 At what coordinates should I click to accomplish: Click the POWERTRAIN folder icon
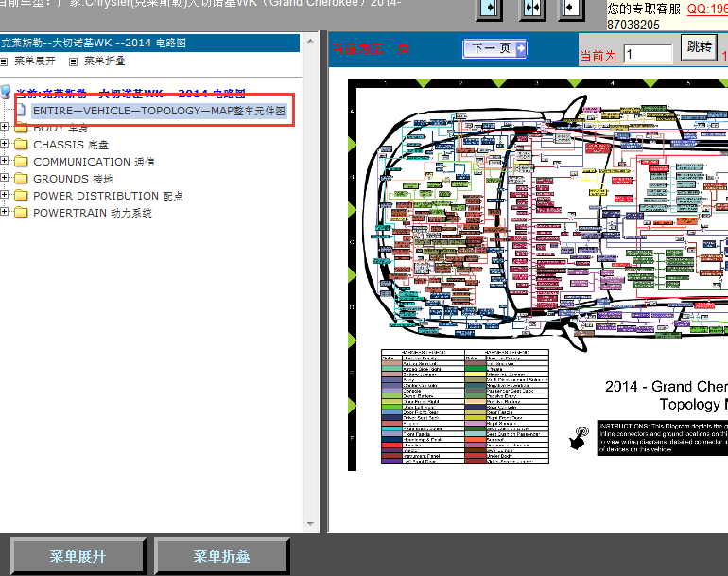pyautogui.click(x=21, y=212)
